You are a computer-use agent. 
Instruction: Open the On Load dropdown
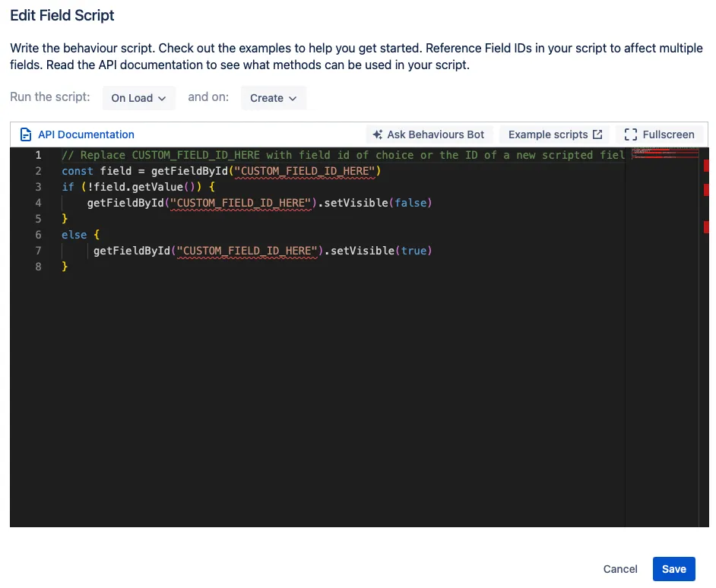click(x=139, y=98)
